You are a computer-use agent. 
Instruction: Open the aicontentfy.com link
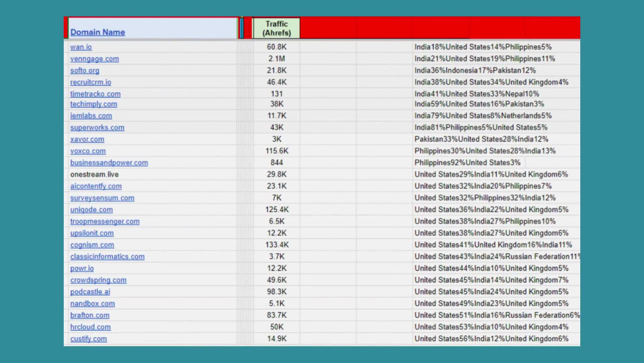(x=96, y=186)
